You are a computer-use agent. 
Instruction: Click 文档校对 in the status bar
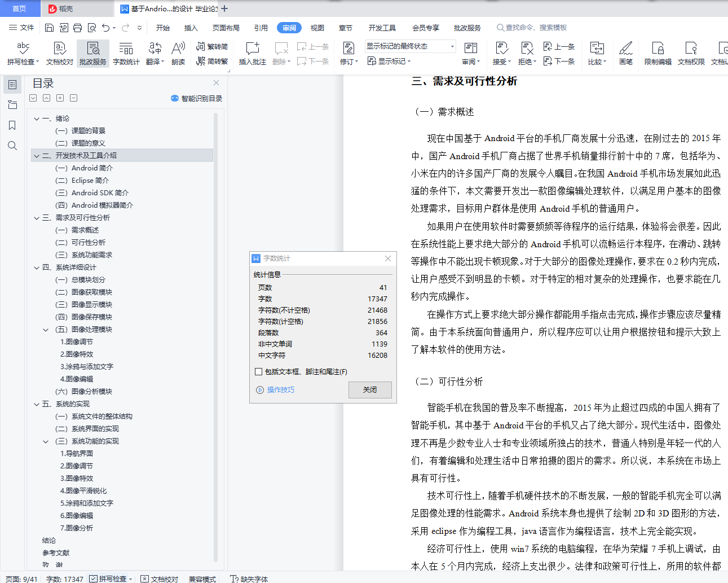pyautogui.click(x=160, y=578)
